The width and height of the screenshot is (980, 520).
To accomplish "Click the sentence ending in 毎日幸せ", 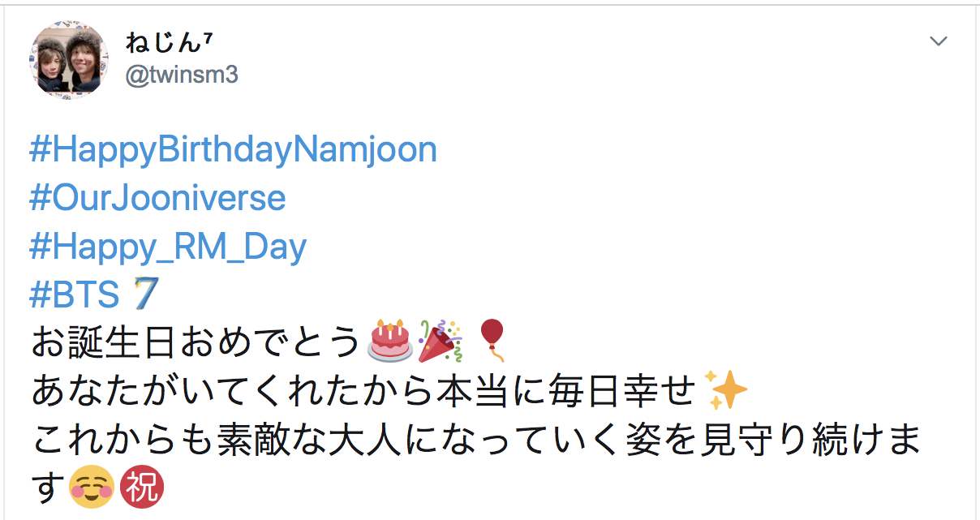I will (363, 392).
